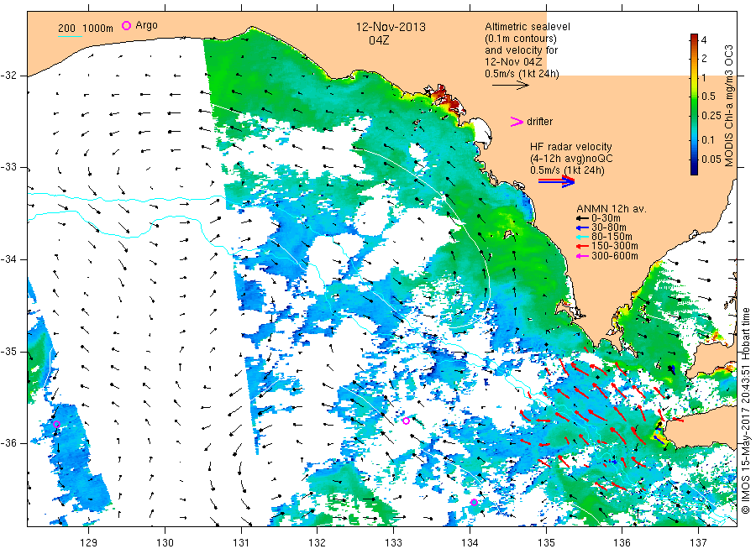
Task: Click the 'Altimetric sealevel' legend heading
Action: pyautogui.click(x=528, y=27)
